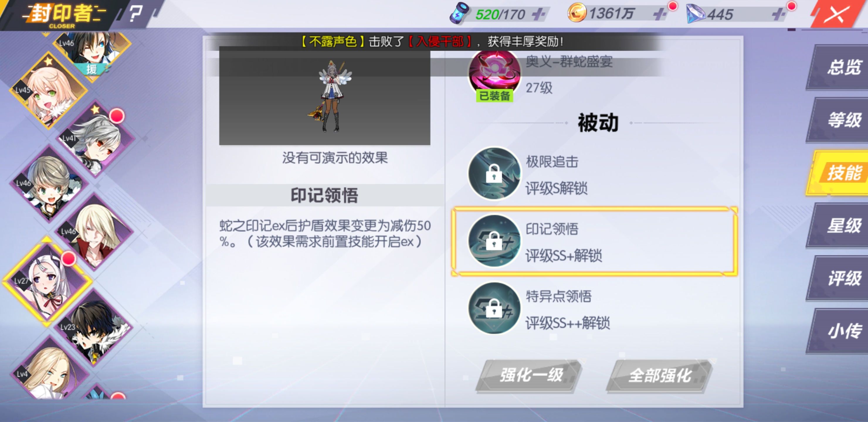Open the question mark help icon
The image size is (868, 422).
pos(135,14)
